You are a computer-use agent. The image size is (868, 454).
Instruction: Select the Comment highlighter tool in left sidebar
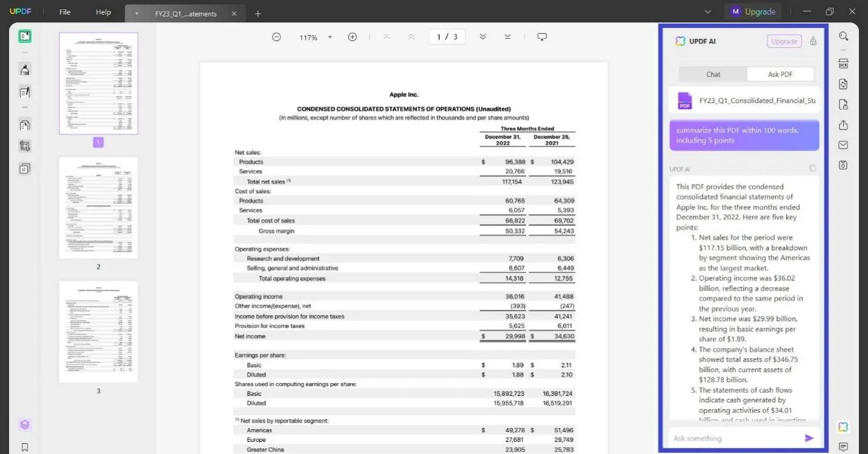click(x=25, y=69)
